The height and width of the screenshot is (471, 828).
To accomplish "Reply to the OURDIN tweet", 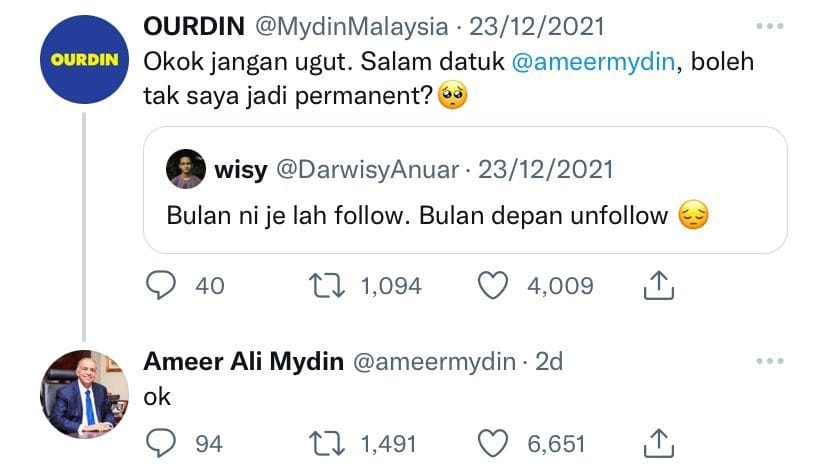I will 161,286.
